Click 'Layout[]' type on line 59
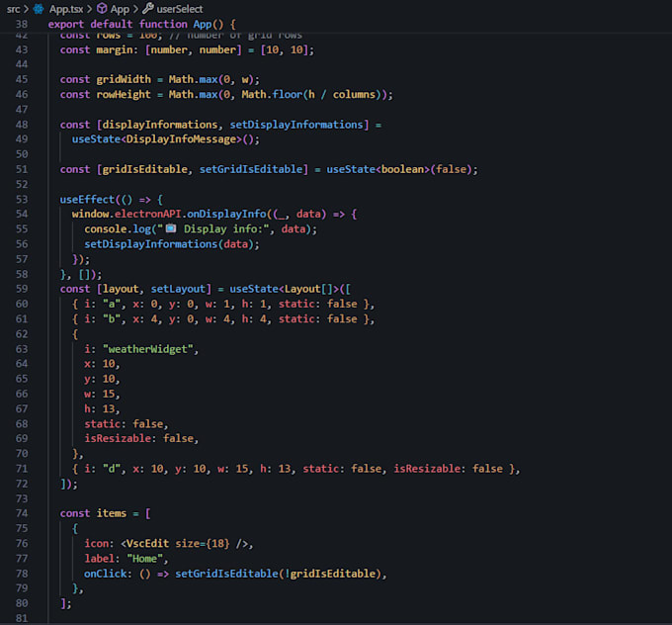Viewport: 672px width, 625px height. (308, 289)
